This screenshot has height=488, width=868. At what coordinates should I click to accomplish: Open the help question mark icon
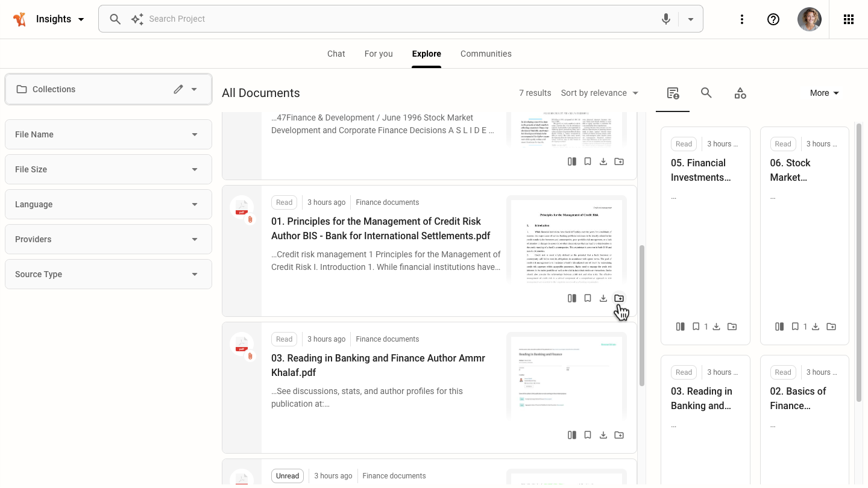773,19
